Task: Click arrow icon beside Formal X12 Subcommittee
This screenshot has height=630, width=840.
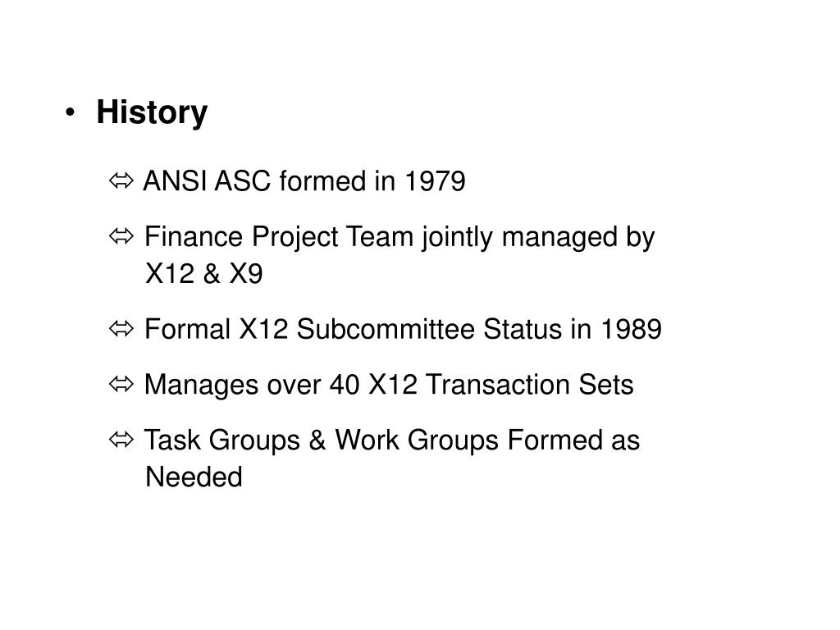Action: (x=121, y=328)
